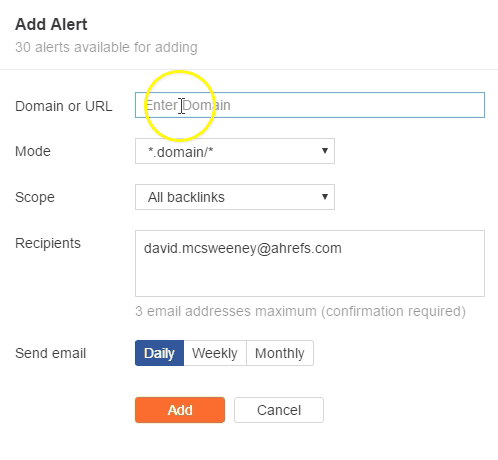Click the orange Add button
The image size is (498, 460).
(x=180, y=410)
